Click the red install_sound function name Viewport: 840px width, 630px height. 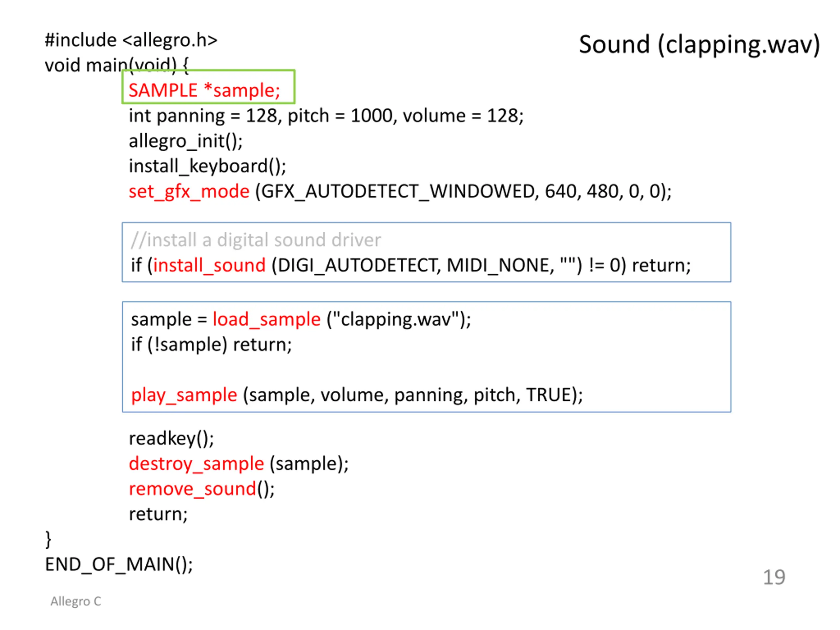click(209, 265)
